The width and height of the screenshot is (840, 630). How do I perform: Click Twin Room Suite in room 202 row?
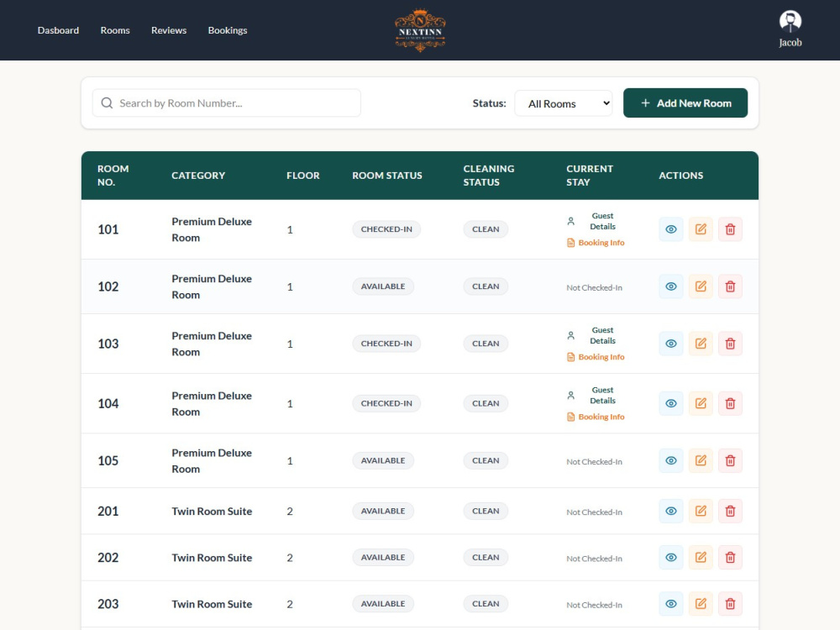point(212,558)
